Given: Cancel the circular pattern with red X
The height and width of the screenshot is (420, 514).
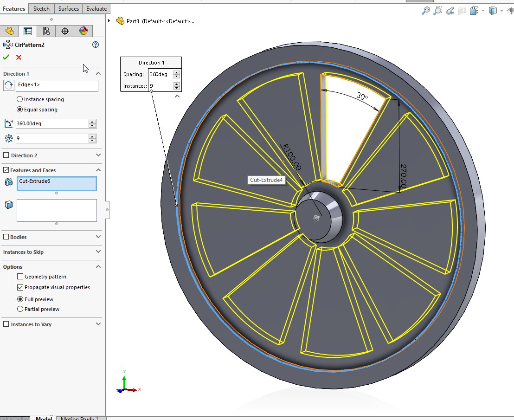Looking at the screenshot, I should coord(18,57).
